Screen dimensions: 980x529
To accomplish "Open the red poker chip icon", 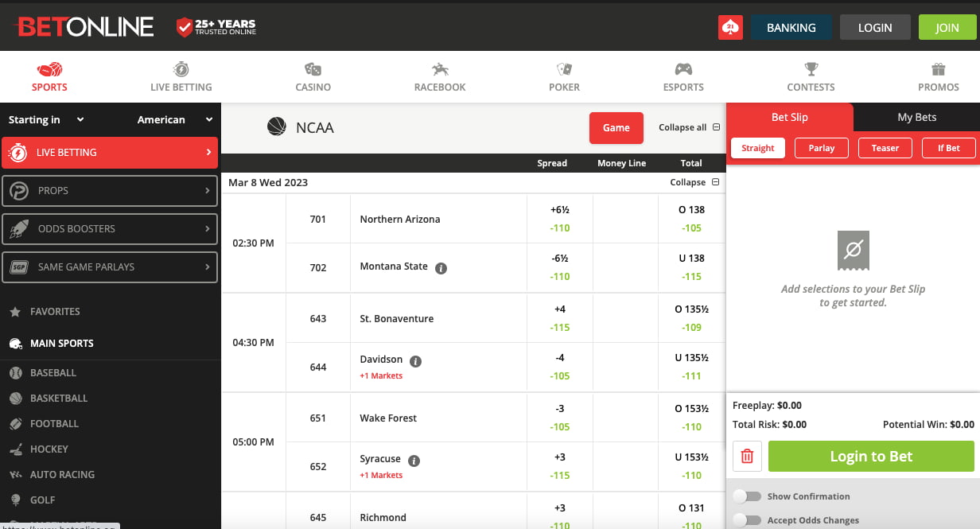I will [x=730, y=27].
